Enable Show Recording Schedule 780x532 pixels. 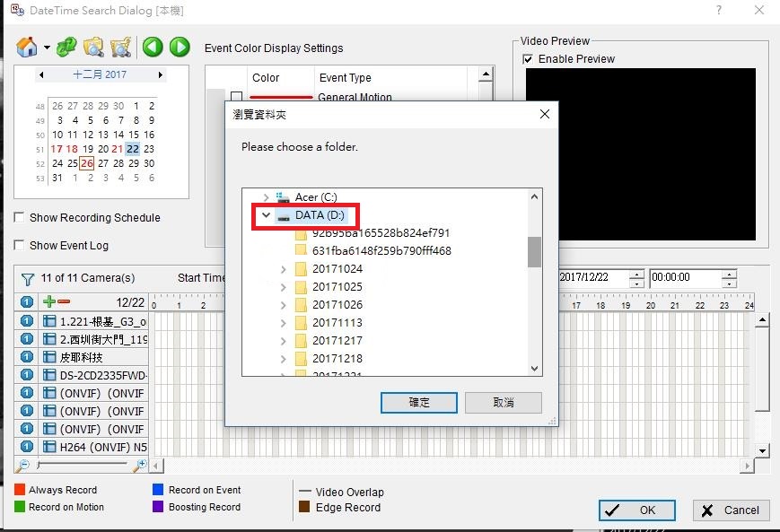click(16, 217)
